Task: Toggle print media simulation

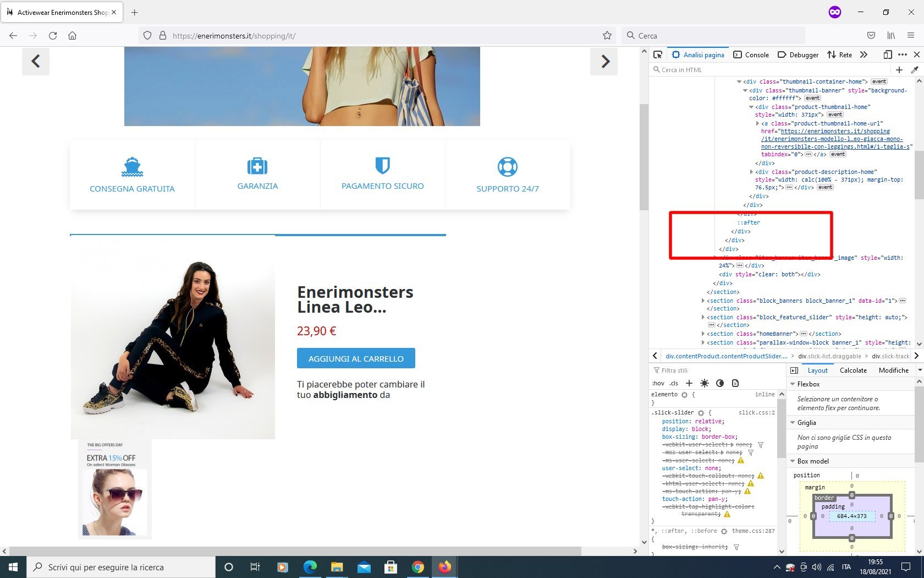Action: pos(735,383)
